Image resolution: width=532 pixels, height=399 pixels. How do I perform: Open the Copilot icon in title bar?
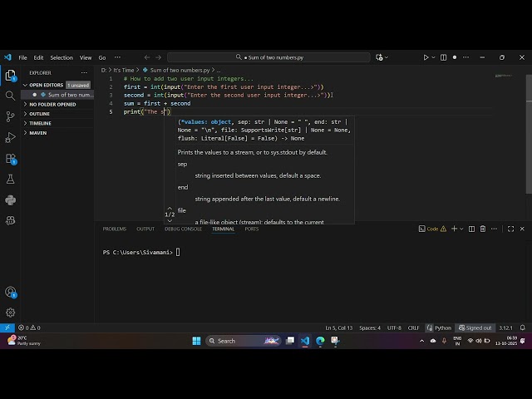379,57
